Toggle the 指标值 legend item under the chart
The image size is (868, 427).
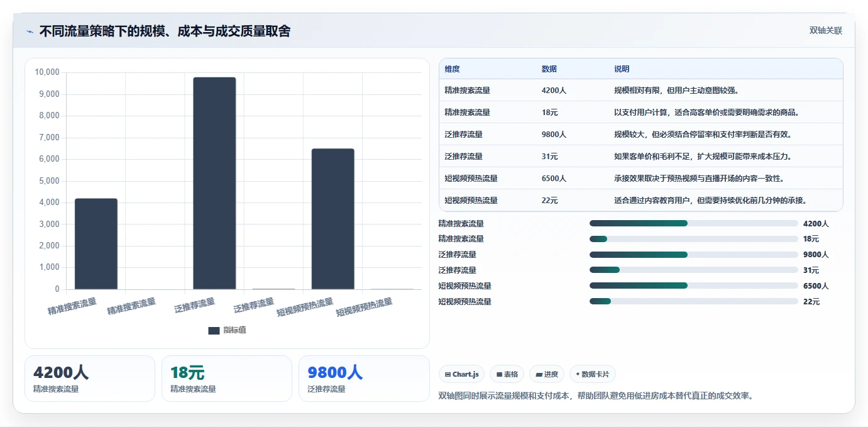227,330
